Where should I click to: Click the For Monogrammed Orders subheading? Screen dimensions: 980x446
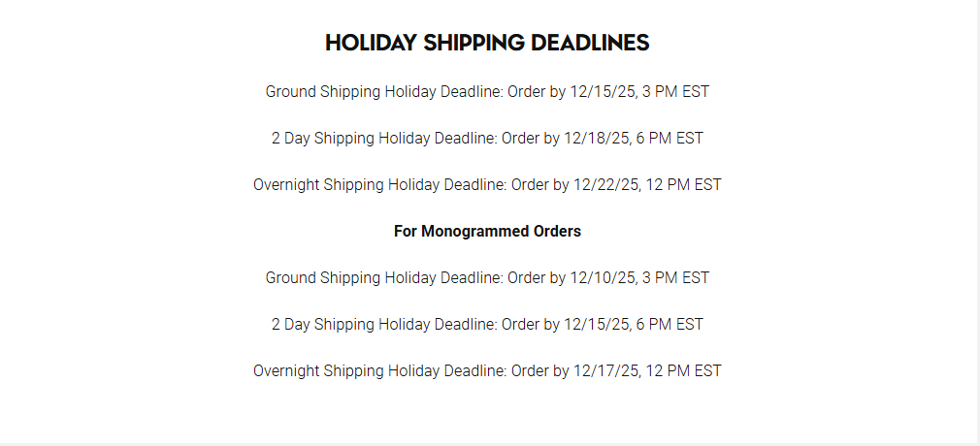pos(487,232)
